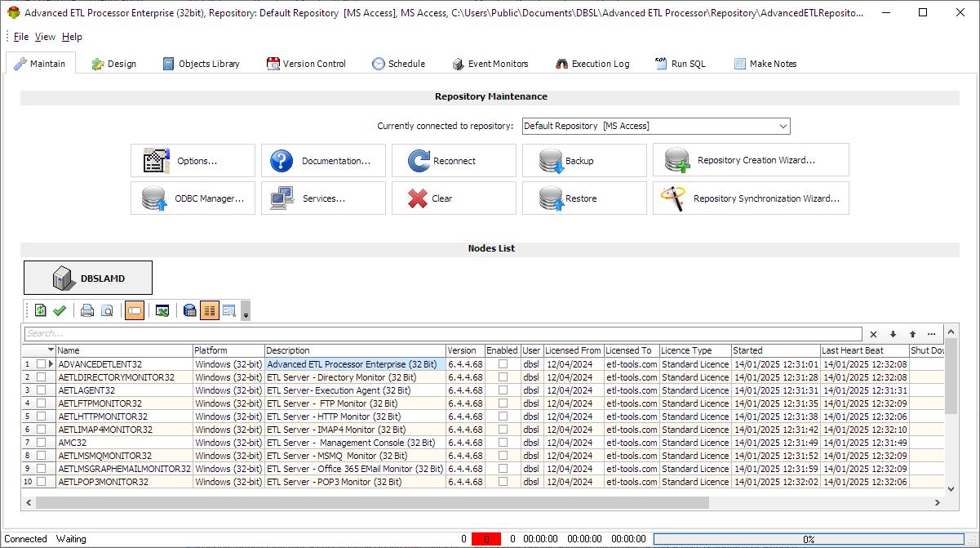The image size is (980, 548).
Task: Click the green checkmark toolbar icon
Action: coord(60,310)
